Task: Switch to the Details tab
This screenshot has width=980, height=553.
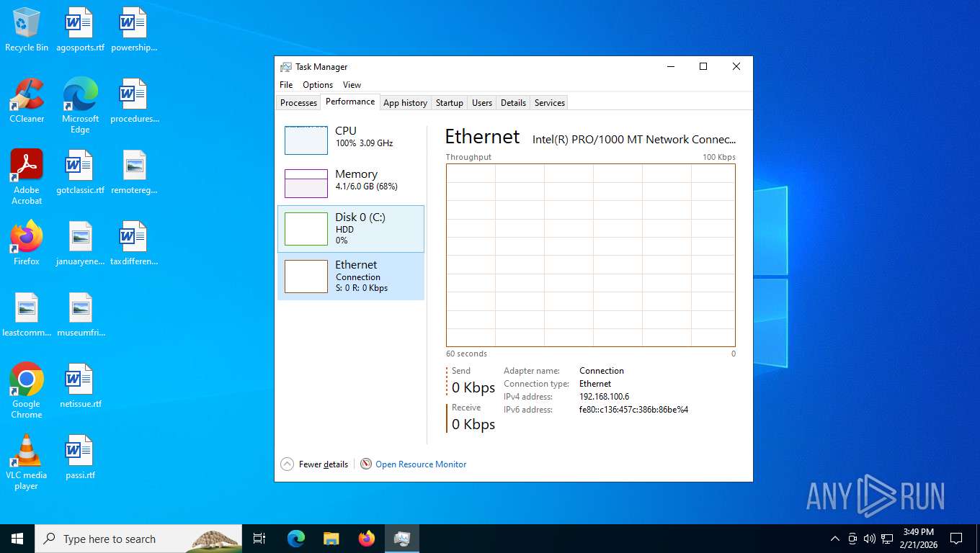Action: click(513, 103)
